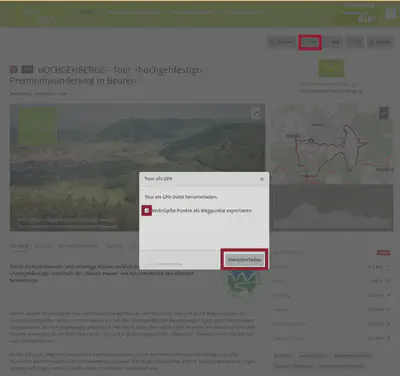Click the green badge above the map

click(331, 68)
